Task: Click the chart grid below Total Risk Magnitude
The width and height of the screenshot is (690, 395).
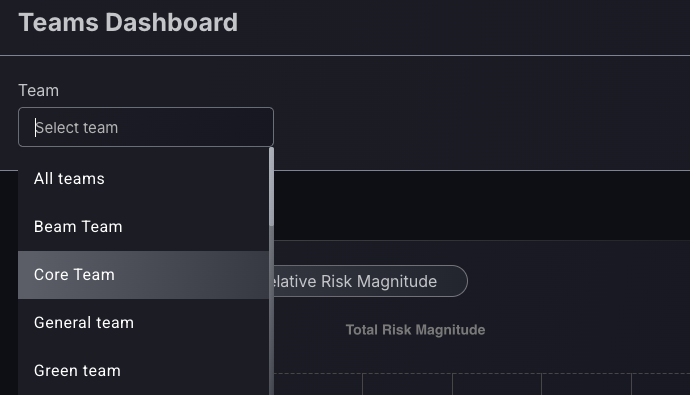Action: click(x=482, y=384)
